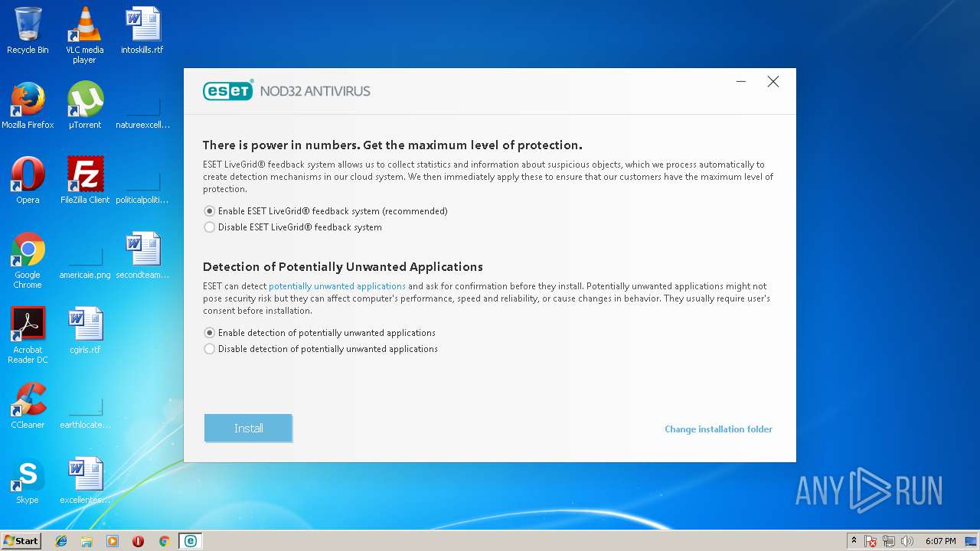Click Change installation folder link
Viewport: 980px width, 551px height.
pos(718,429)
